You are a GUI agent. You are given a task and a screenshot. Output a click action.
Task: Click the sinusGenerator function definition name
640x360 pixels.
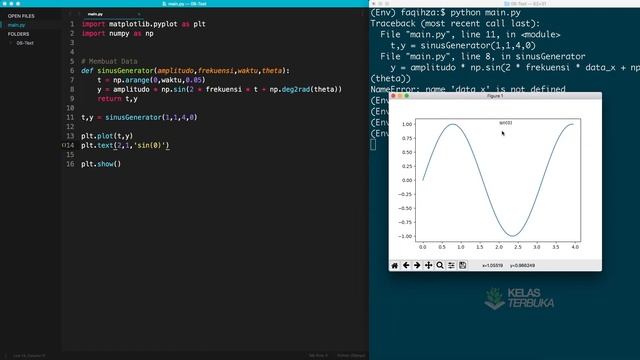(x=125, y=71)
